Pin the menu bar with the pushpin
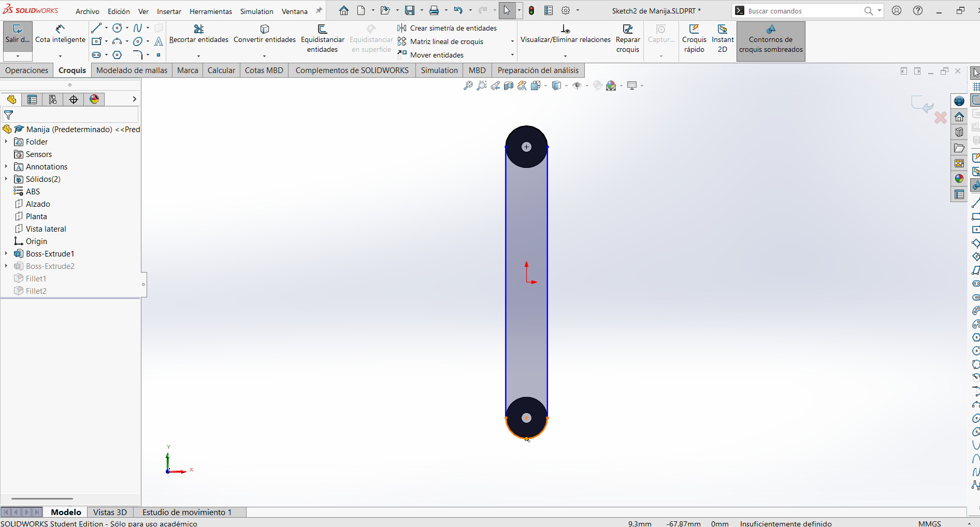This screenshot has height=527, width=980. [x=319, y=10]
